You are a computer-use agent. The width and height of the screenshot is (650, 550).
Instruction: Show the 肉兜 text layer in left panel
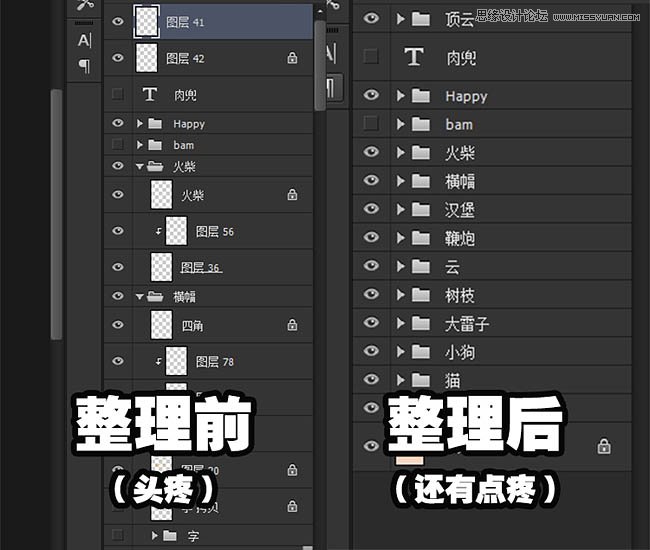118,94
